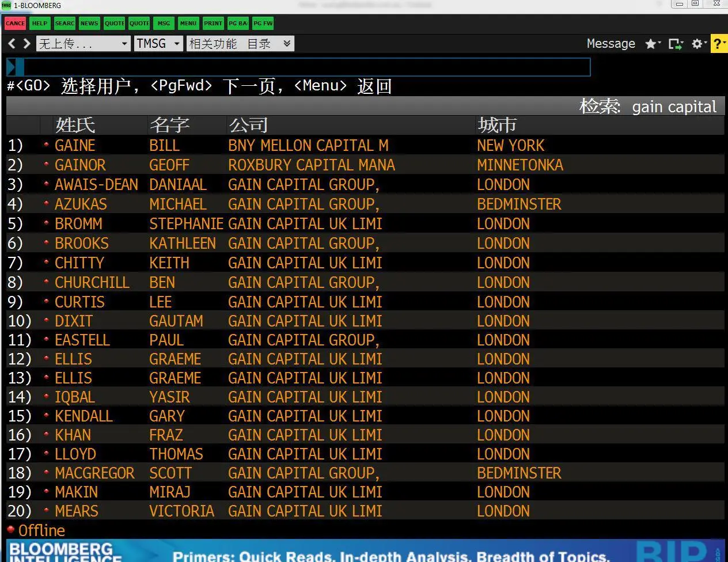Select user MACGREGOR SCOTT
The height and width of the screenshot is (562, 728).
(x=365, y=473)
